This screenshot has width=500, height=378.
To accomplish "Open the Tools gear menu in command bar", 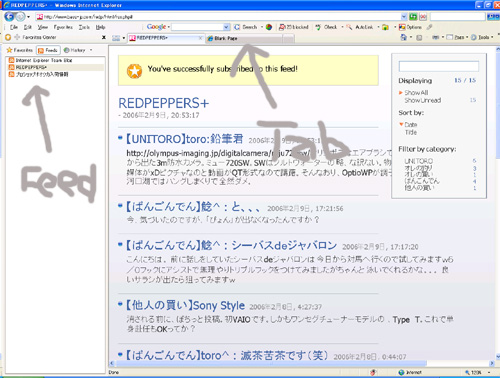I will [482, 37].
